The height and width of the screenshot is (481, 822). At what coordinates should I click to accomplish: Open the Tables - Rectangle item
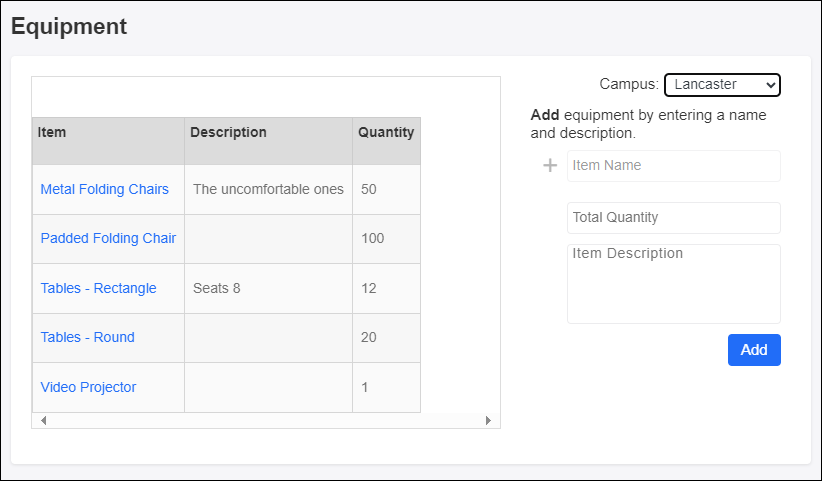(98, 288)
